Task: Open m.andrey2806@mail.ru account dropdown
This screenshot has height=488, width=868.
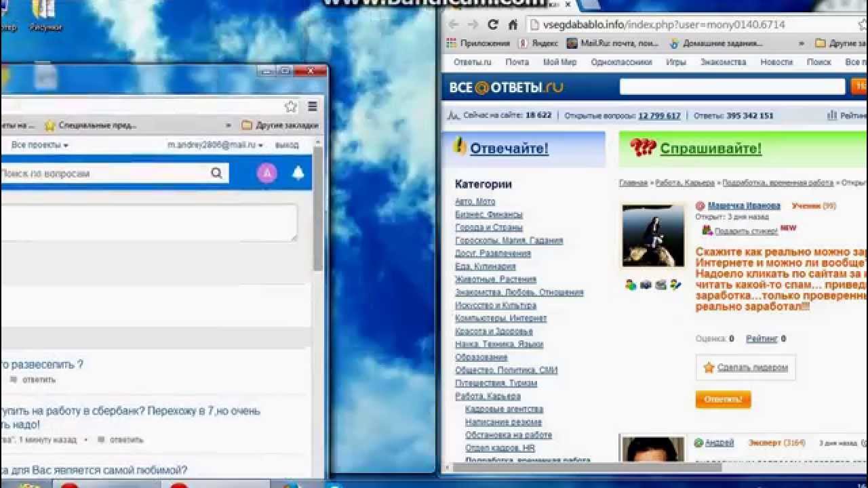Action: pos(216,145)
